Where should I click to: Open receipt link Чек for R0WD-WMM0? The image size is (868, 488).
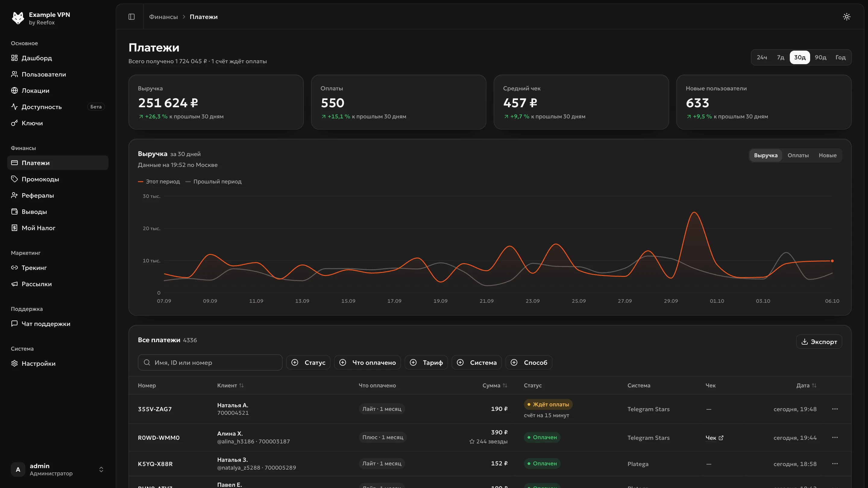[x=714, y=438]
